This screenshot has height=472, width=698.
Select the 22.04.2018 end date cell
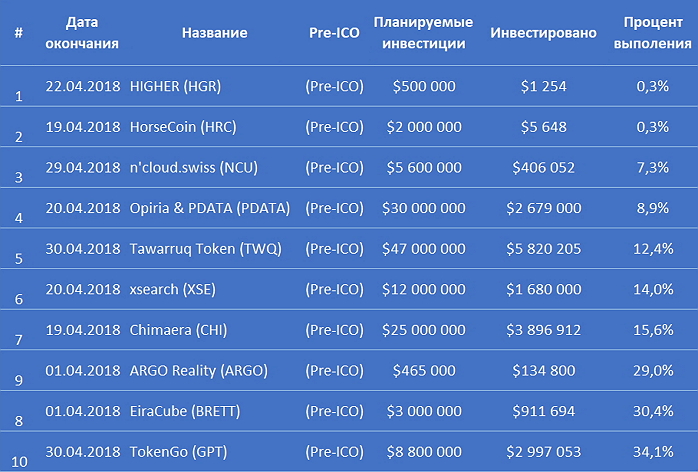(83, 86)
